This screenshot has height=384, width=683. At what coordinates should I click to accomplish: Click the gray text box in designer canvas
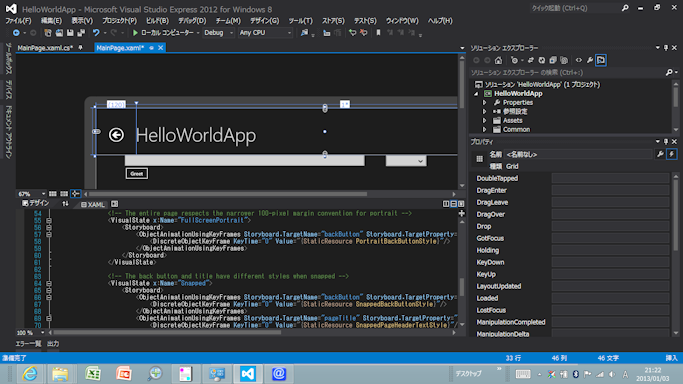245,161
